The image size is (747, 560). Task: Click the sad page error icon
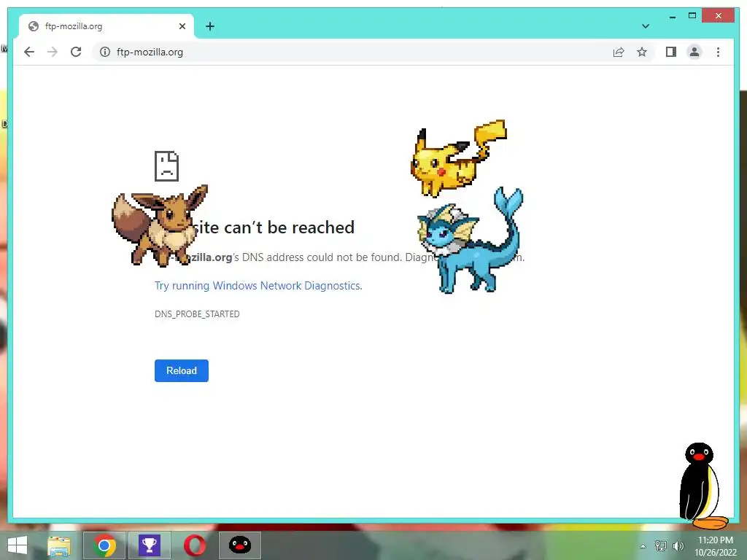click(166, 166)
